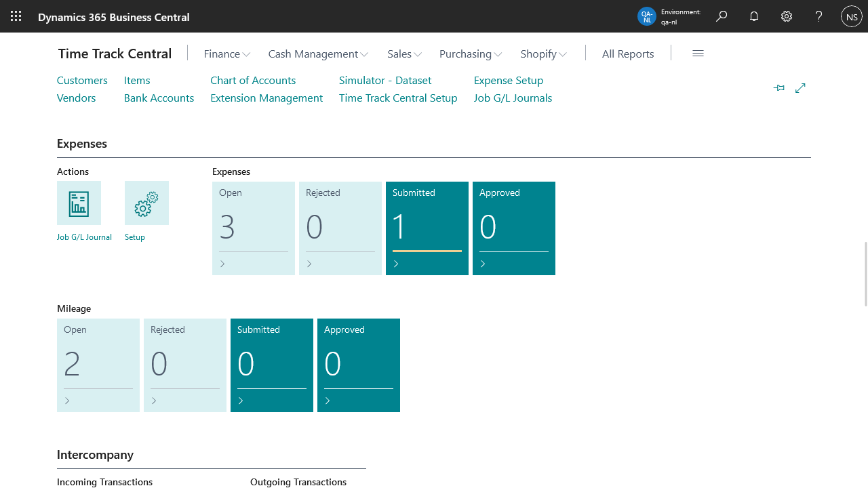Expand the Cash Management dropdown
The width and height of the screenshot is (868, 488).
pos(317,54)
